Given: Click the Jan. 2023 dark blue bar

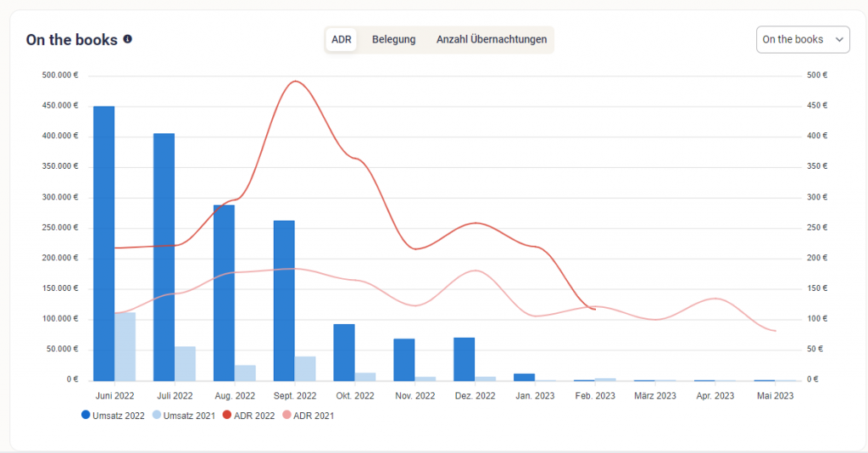Looking at the screenshot, I should click(524, 377).
